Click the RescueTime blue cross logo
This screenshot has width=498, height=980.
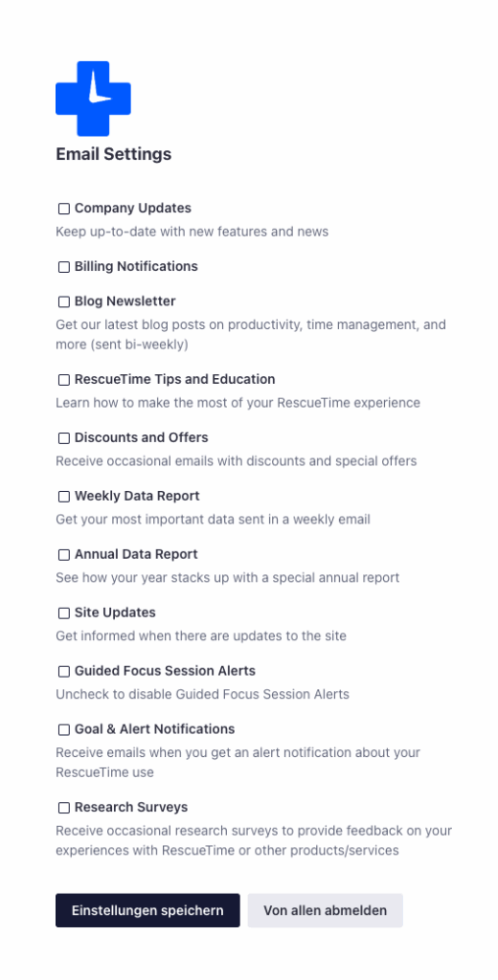93,99
